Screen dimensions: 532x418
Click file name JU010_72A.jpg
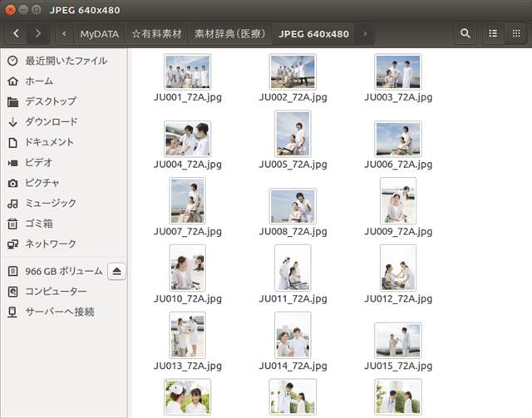click(188, 299)
